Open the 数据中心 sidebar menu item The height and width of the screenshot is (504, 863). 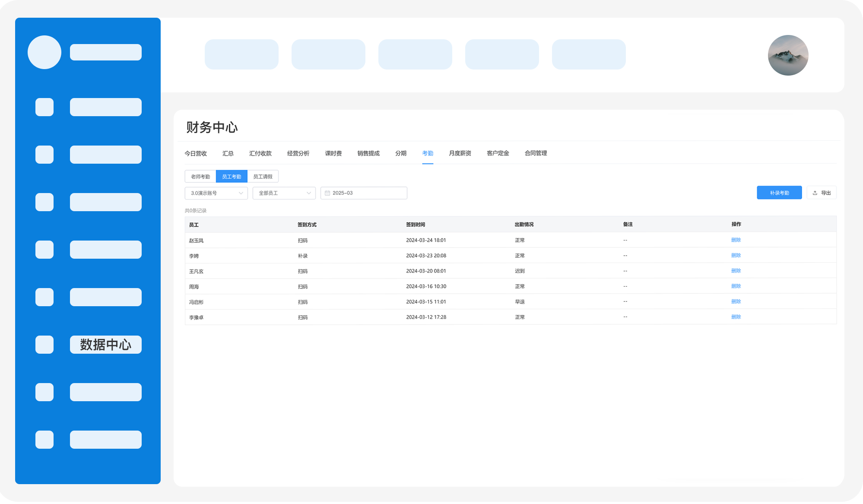[x=106, y=345]
